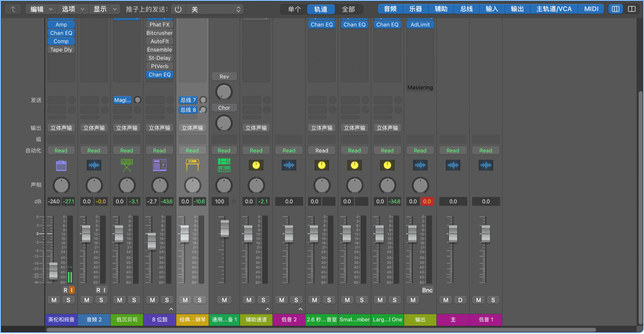Viewport: 644px width, 334px height.
Task: Click the yellow knob icon on 辅助通道 strip
Action: (x=256, y=165)
